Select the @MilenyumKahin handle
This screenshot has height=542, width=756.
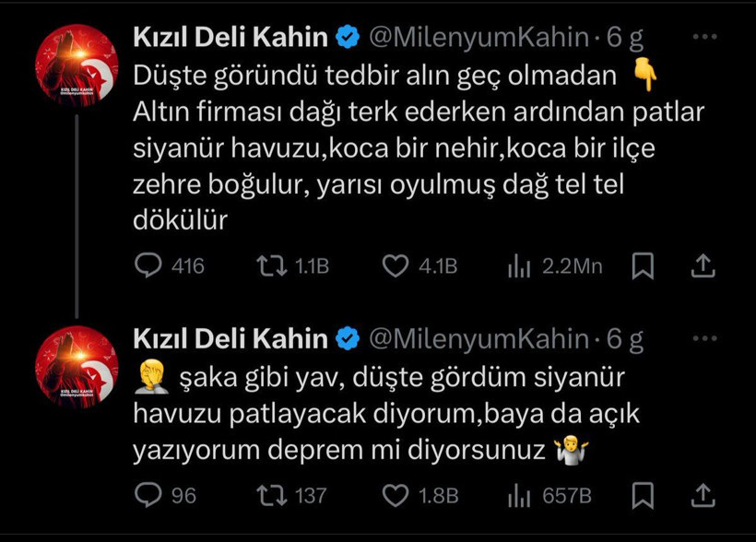[483, 38]
